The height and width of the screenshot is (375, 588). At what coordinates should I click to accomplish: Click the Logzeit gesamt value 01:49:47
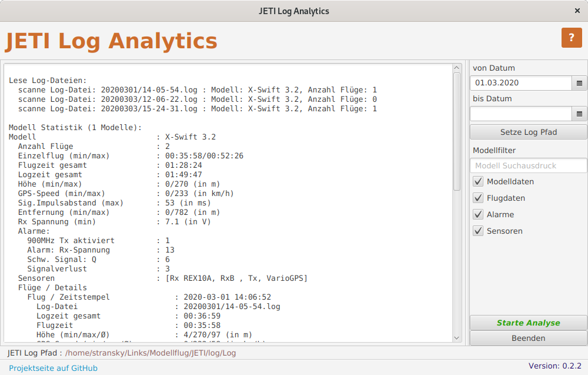click(183, 175)
